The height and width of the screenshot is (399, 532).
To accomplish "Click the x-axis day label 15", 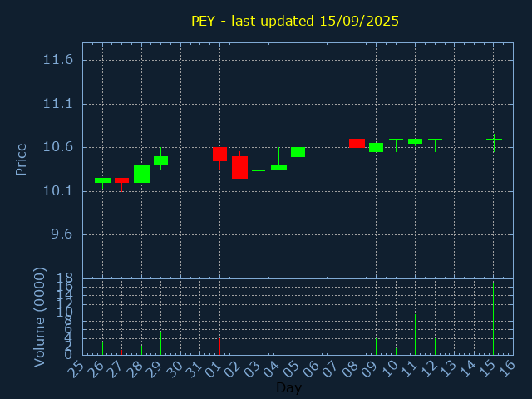I will [486, 369].
